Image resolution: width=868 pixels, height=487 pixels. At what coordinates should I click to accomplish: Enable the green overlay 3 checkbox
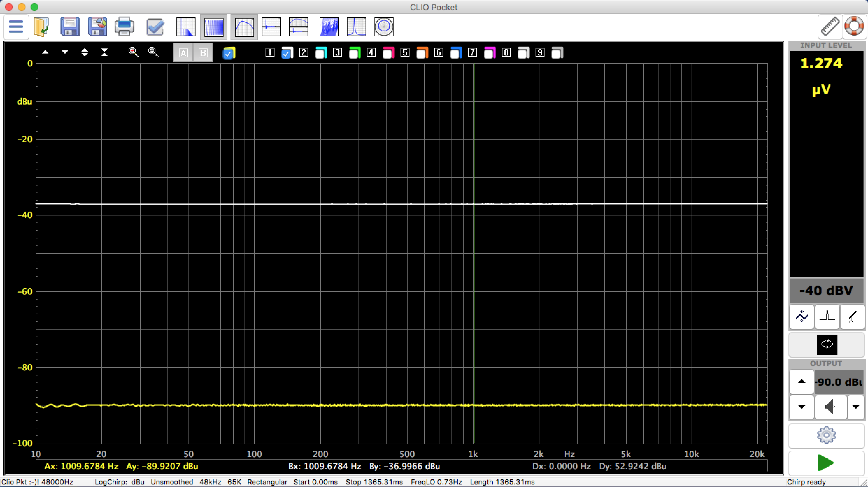click(x=354, y=53)
